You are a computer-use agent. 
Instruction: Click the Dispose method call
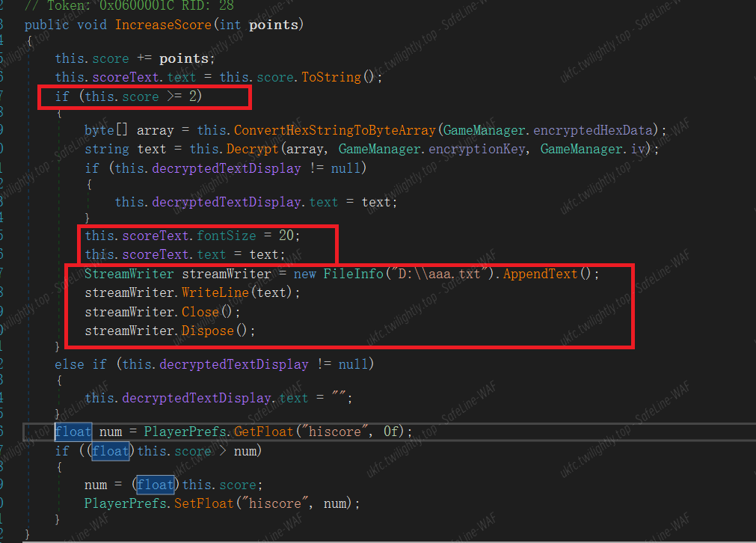pyautogui.click(x=207, y=330)
